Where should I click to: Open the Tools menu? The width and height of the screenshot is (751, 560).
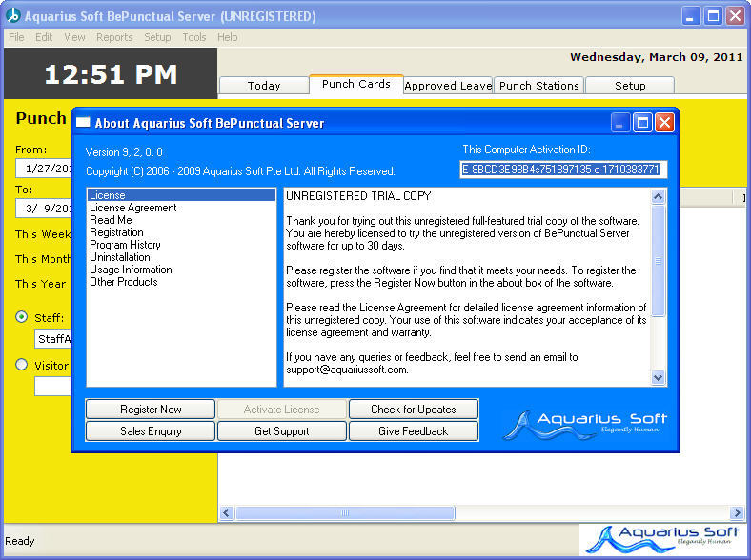[x=194, y=37]
